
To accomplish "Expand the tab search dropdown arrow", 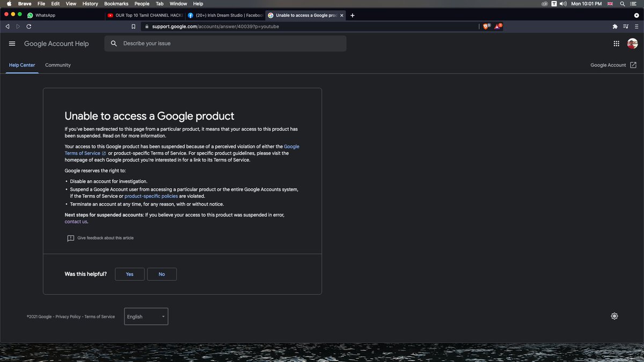I will pyautogui.click(x=636, y=16).
